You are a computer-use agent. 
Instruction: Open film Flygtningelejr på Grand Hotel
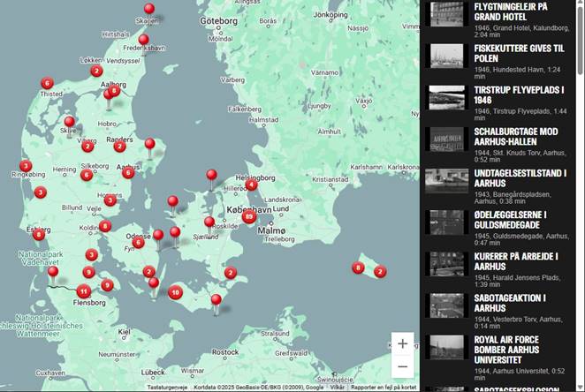[x=511, y=12]
